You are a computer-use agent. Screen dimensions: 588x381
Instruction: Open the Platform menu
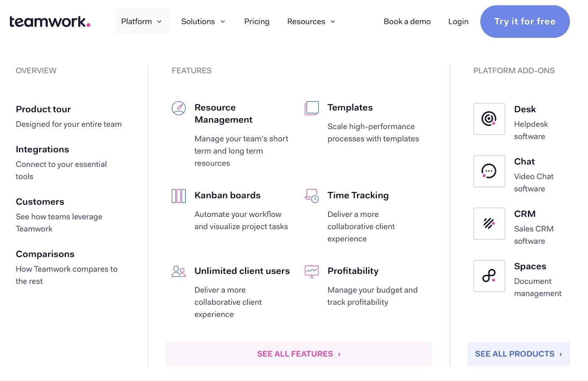142,22
